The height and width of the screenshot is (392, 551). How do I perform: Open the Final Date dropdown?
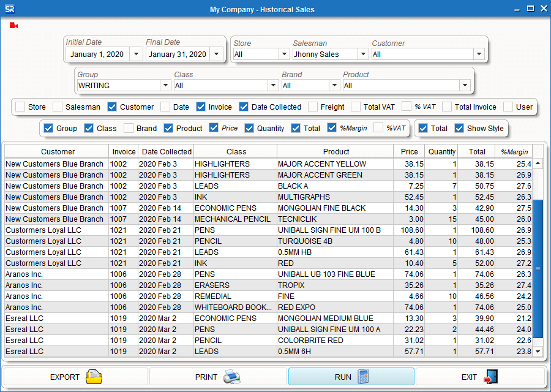(217, 54)
